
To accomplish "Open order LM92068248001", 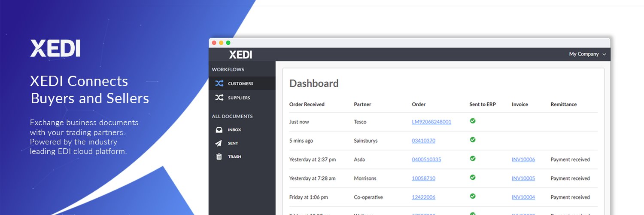I will tap(431, 122).
